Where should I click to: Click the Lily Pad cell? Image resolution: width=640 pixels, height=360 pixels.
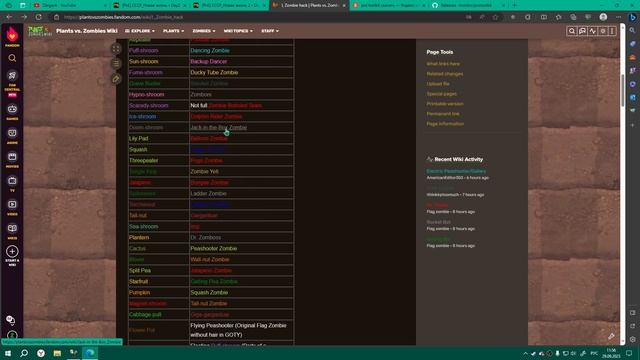click(158, 139)
